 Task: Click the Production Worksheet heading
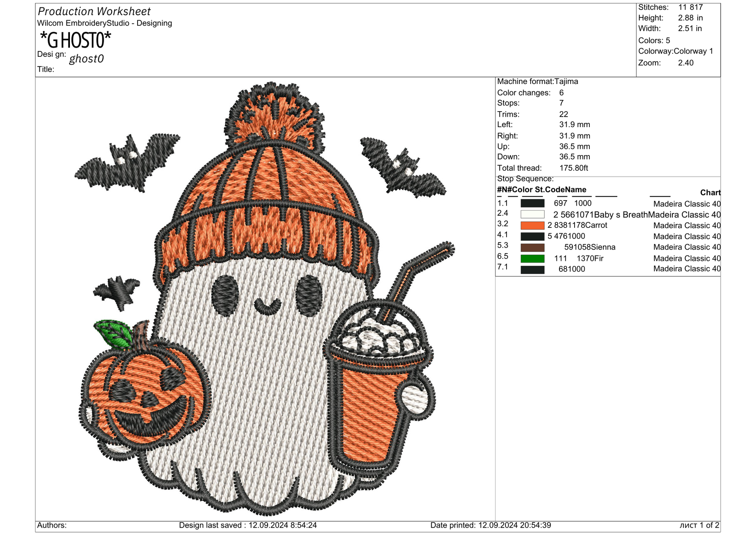[x=94, y=11]
